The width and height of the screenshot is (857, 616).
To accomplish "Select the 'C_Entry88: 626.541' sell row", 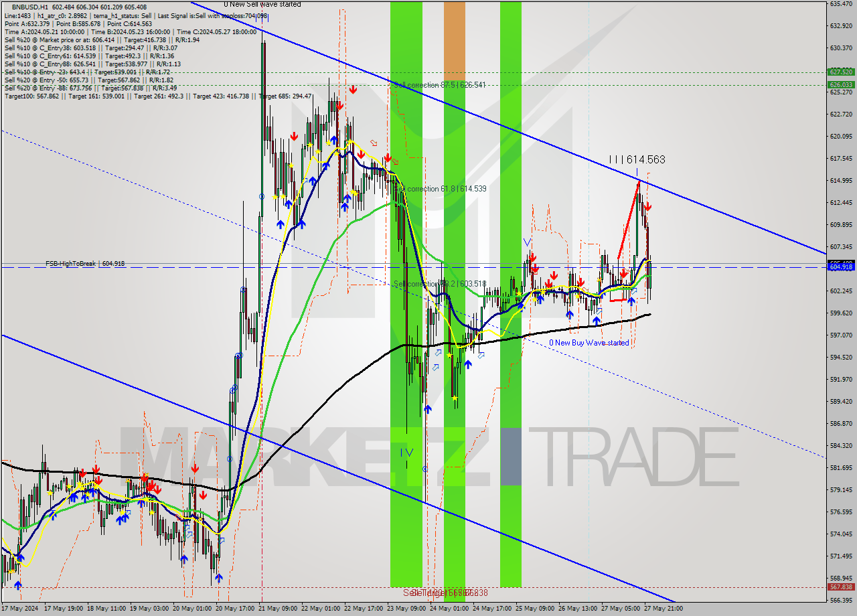I will 92,64.
